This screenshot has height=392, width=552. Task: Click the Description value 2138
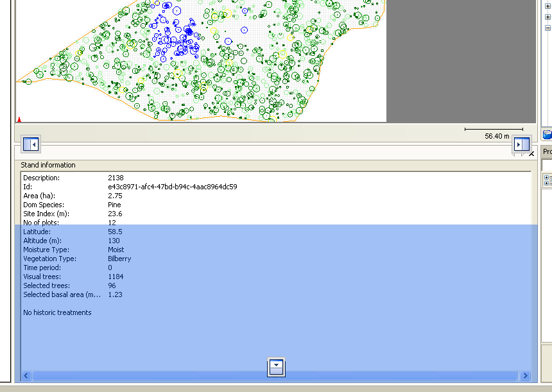[116, 178]
